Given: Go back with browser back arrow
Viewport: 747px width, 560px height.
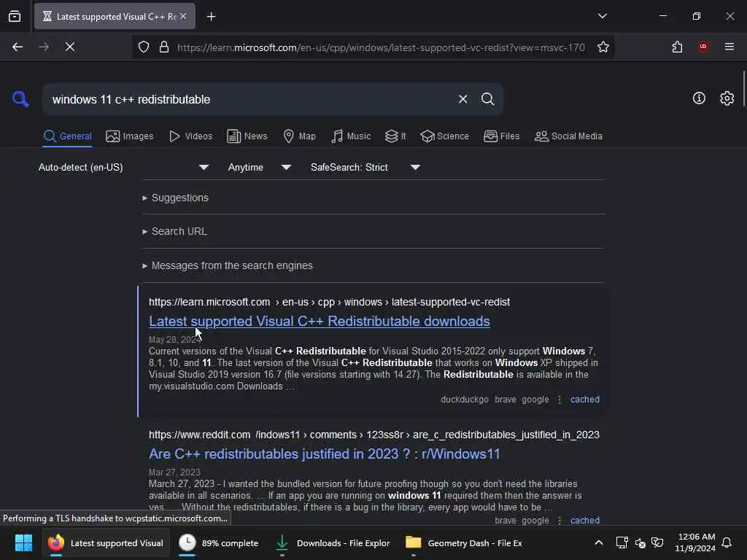Looking at the screenshot, I should pos(18,47).
